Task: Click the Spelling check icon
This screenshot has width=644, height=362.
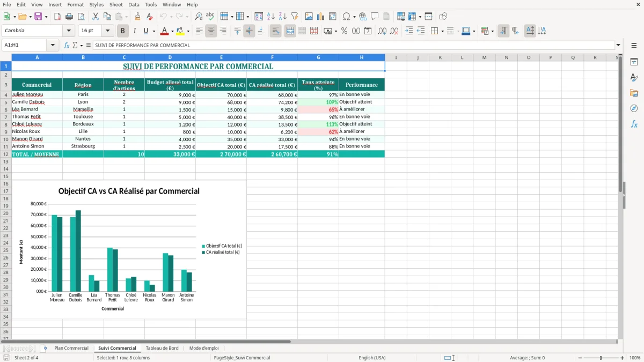Action: [210, 17]
